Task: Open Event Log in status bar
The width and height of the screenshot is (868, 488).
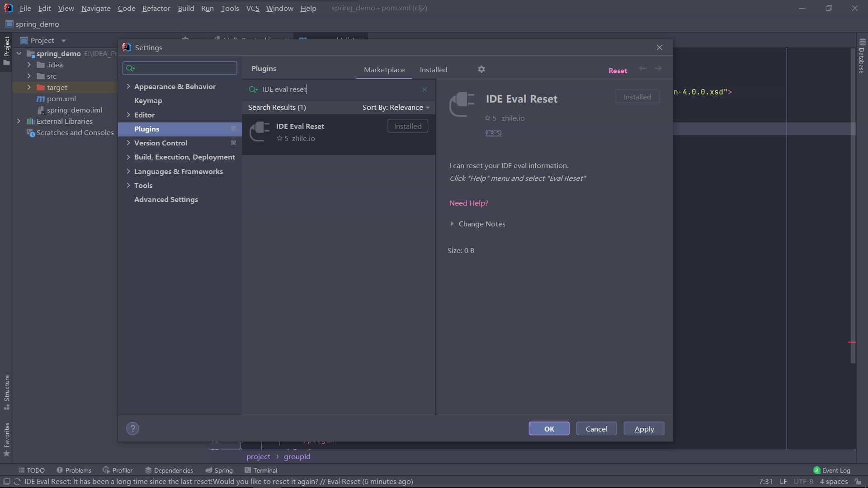Action: coord(831,470)
